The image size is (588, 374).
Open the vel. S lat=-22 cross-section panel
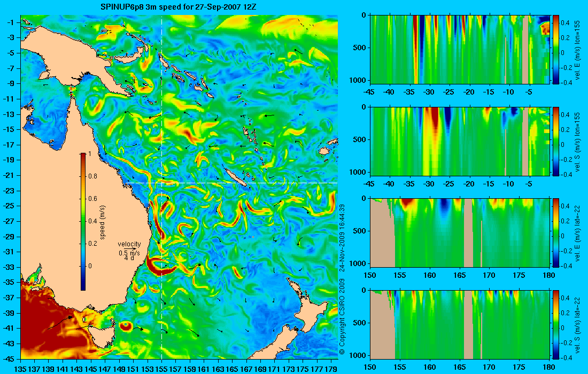tap(460, 324)
